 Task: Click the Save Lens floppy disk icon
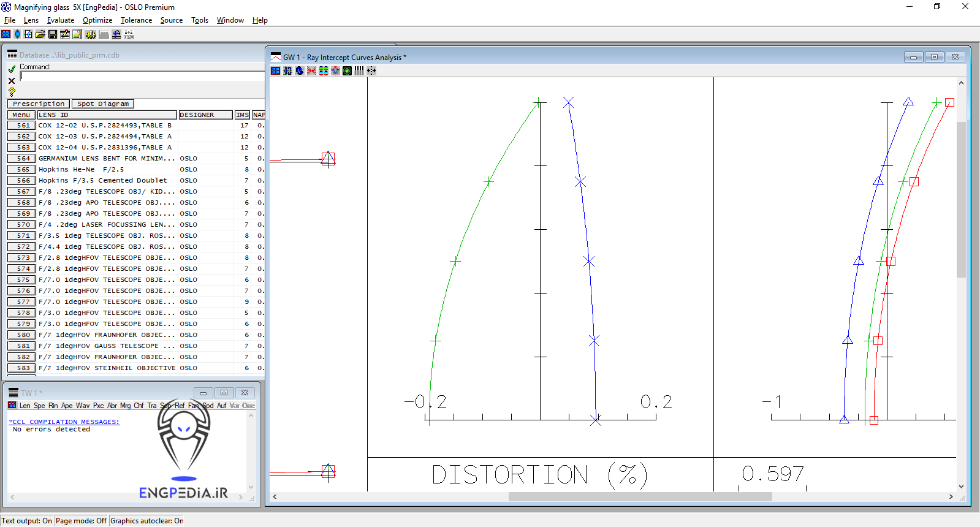coord(53,34)
